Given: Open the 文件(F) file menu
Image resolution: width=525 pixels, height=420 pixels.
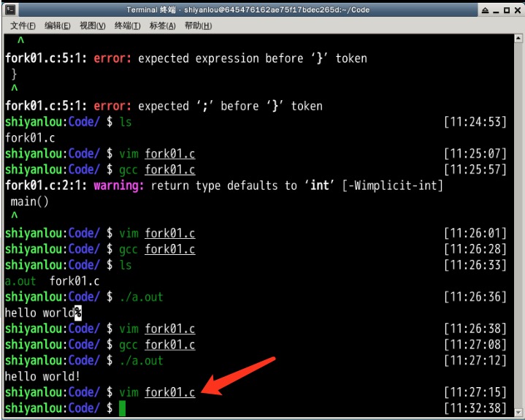Looking at the screenshot, I should point(23,26).
